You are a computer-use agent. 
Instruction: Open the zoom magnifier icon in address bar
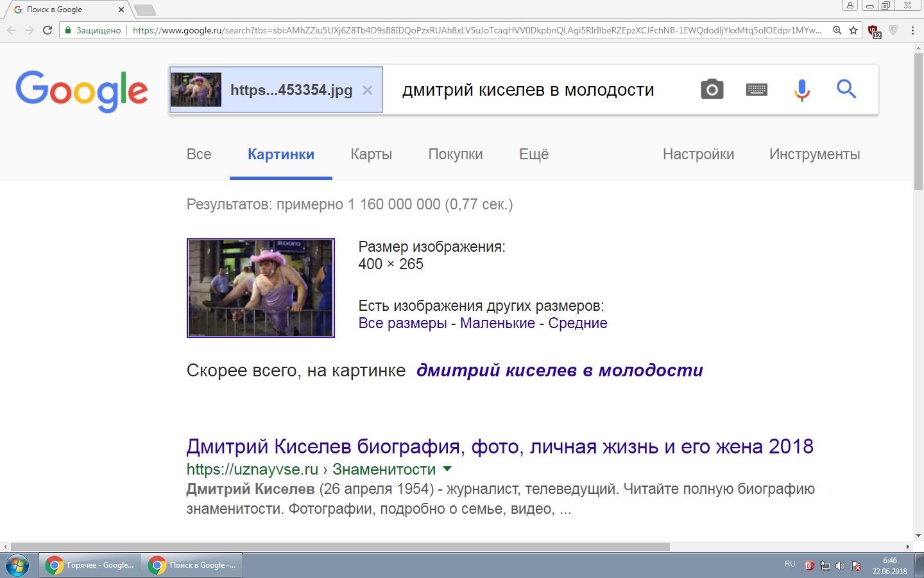[x=837, y=30]
